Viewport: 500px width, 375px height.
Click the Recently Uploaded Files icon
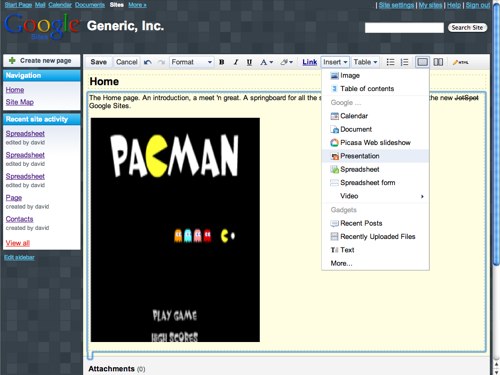point(334,237)
